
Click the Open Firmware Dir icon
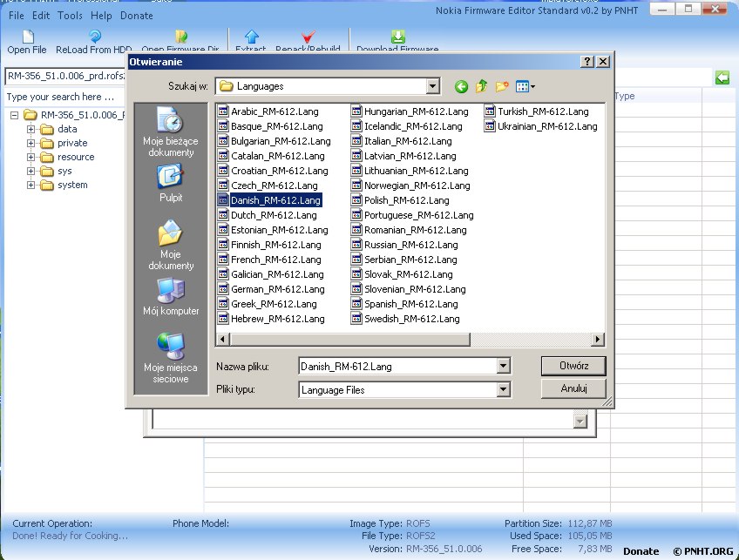(x=181, y=37)
